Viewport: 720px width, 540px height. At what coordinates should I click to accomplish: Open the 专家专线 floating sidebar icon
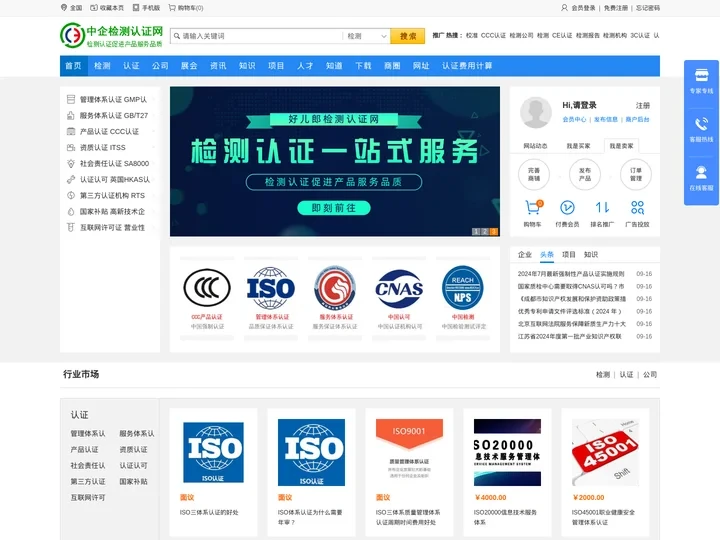point(701,75)
